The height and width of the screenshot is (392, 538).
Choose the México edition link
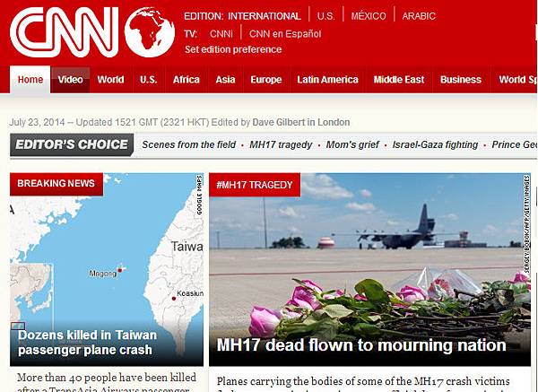pos(369,16)
